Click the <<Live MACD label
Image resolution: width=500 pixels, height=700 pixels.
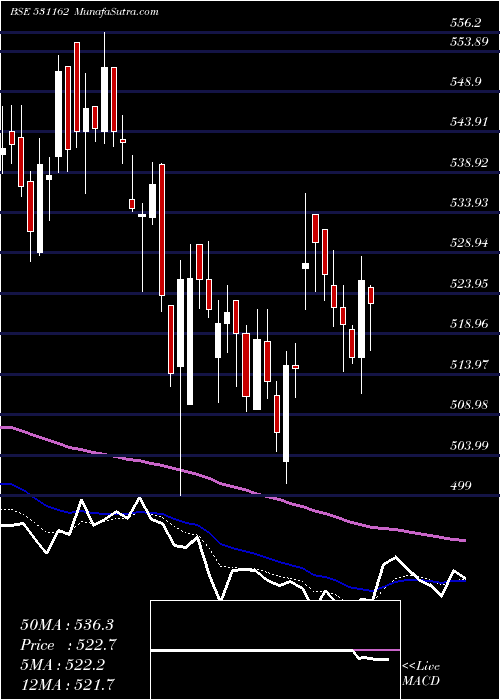pyautogui.click(x=421, y=674)
